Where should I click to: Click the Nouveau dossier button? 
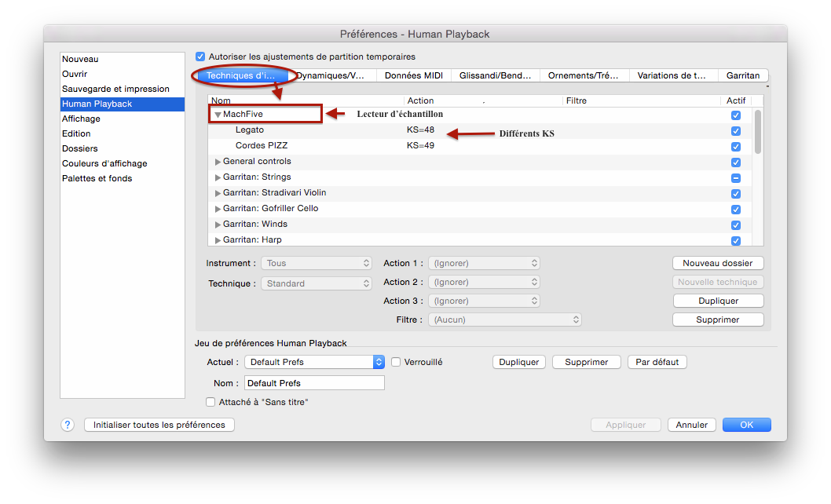coord(718,263)
